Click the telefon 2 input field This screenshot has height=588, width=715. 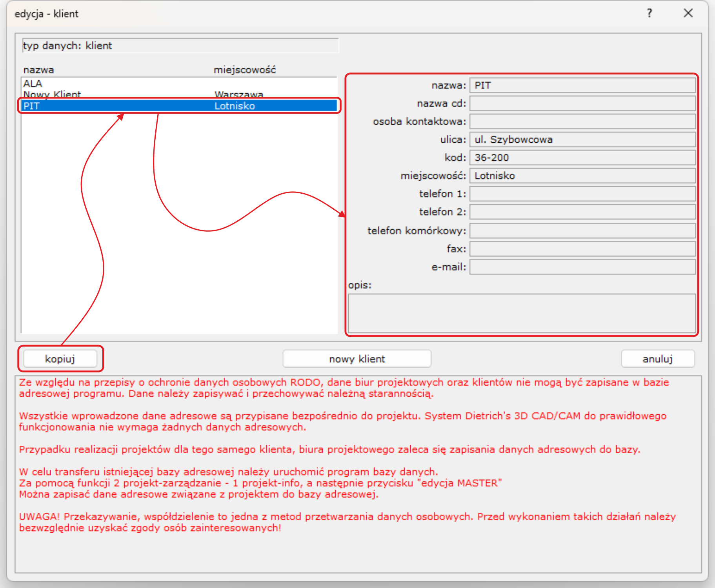[x=582, y=212]
